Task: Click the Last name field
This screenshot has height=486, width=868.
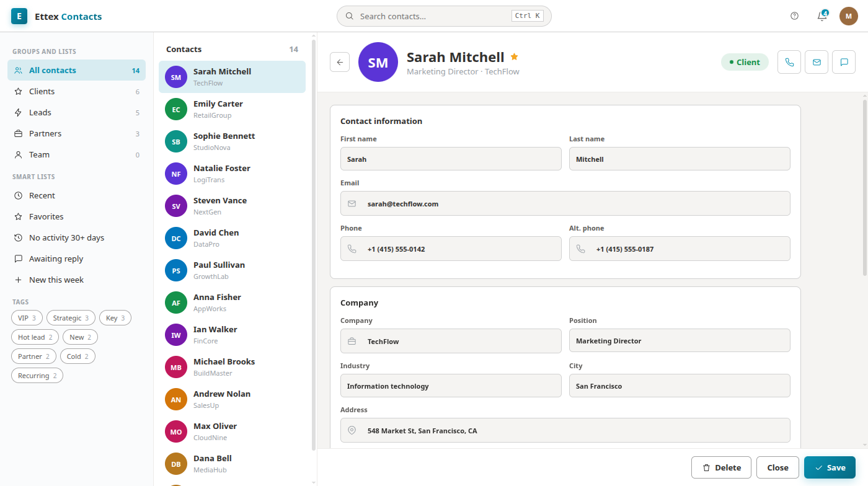Action: [x=680, y=159]
